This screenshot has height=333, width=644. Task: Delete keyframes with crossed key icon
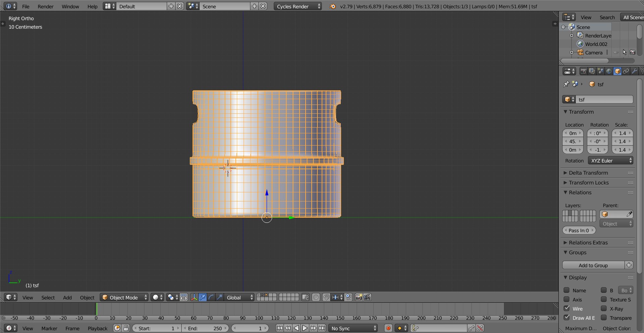[480, 328]
